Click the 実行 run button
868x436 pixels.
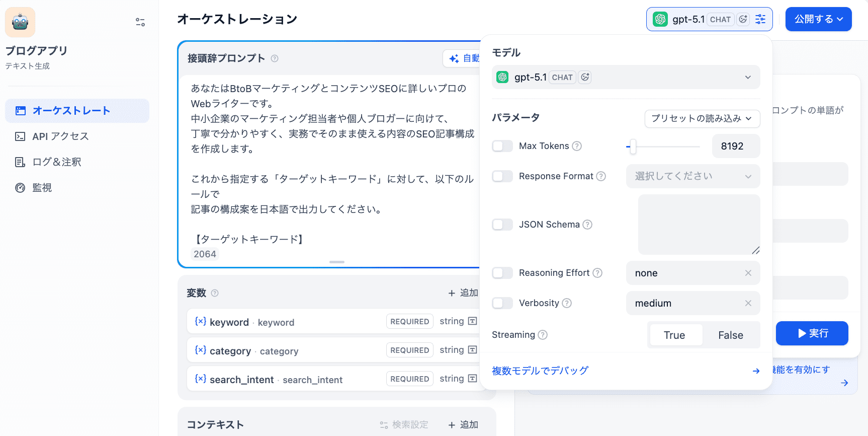click(812, 333)
